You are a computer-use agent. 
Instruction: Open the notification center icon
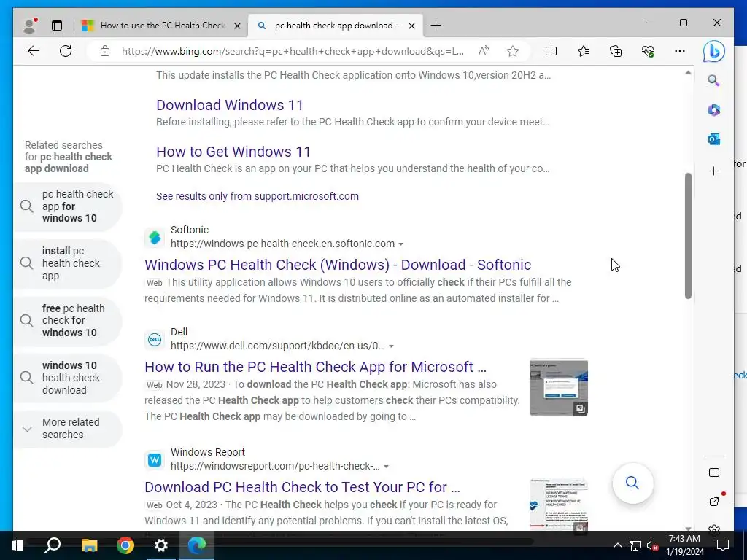723,545
